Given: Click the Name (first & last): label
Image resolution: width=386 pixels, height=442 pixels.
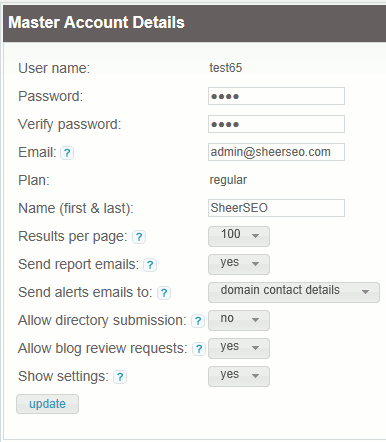Looking at the screenshot, I should [x=76, y=208].
